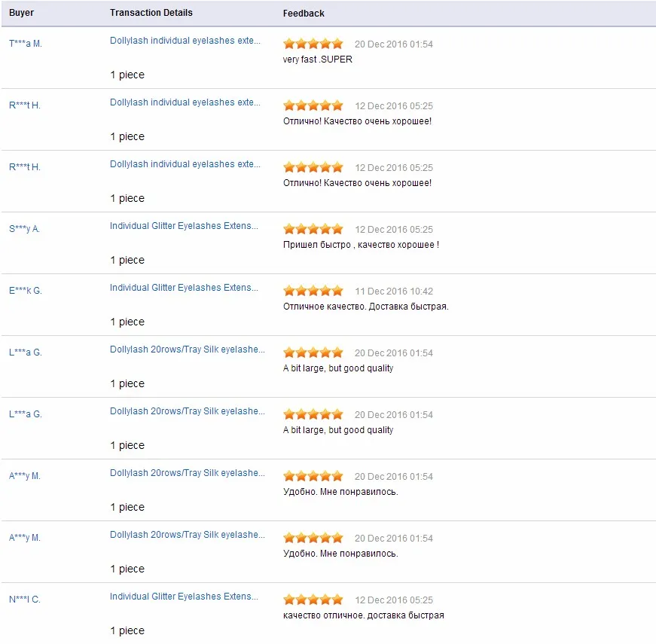Click the Feedback column header
Viewport: 656px width, 644px height.
(x=304, y=14)
